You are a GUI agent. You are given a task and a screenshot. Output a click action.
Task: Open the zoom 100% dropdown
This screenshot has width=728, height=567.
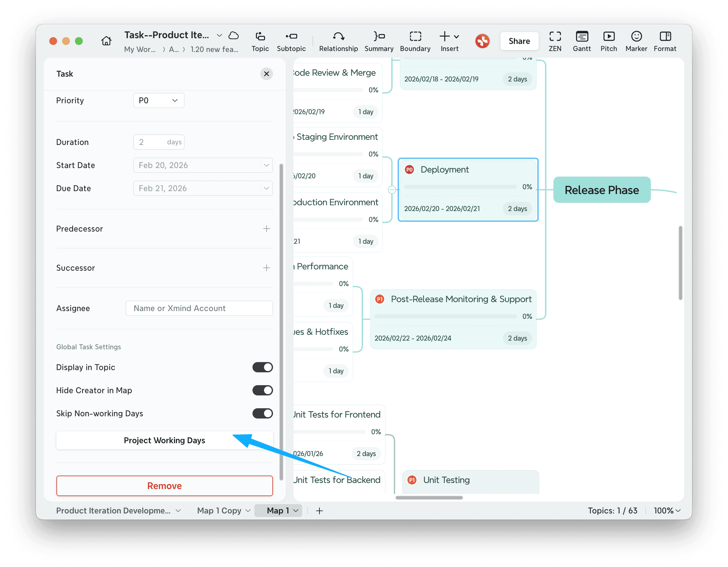click(667, 511)
